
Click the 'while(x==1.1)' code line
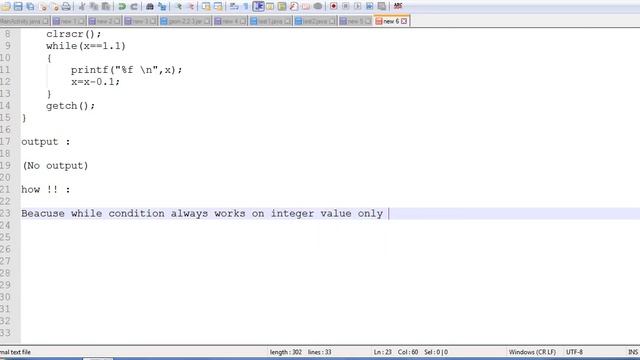point(86,46)
